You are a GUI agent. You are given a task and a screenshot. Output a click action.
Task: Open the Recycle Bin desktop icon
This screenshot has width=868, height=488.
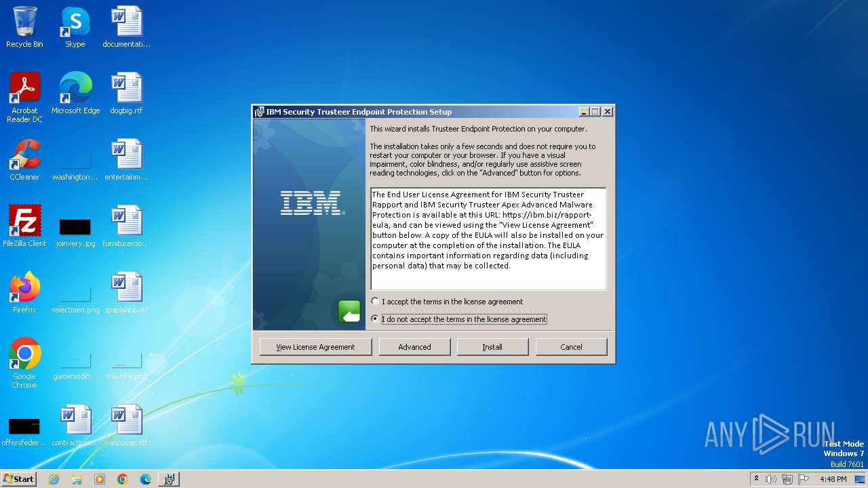(24, 27)
